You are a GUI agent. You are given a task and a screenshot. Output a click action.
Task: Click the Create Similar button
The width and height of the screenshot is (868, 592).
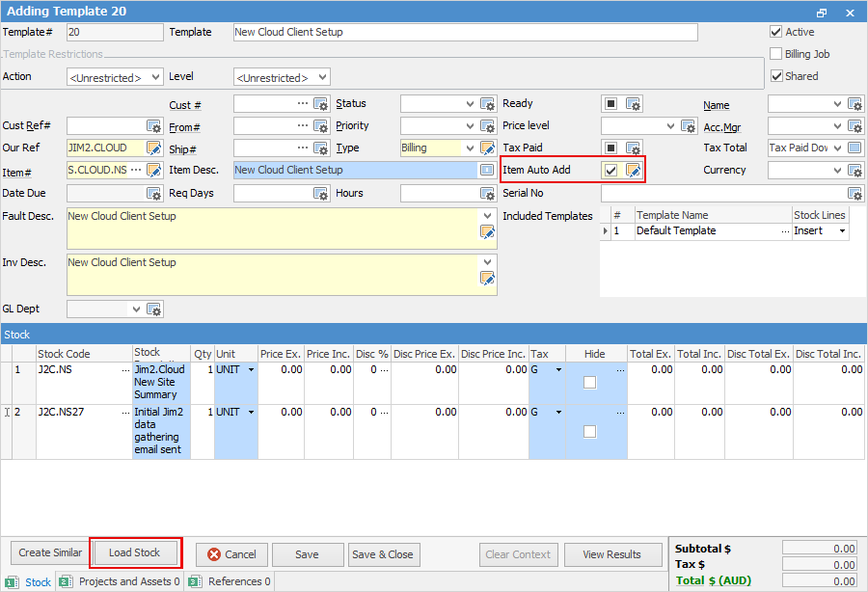pos(50,552)
